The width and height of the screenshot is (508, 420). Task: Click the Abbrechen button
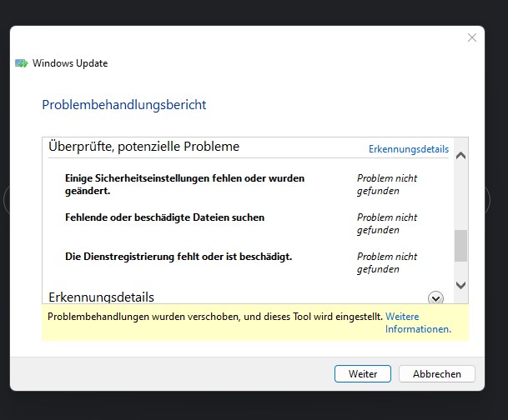click(437, 373)
